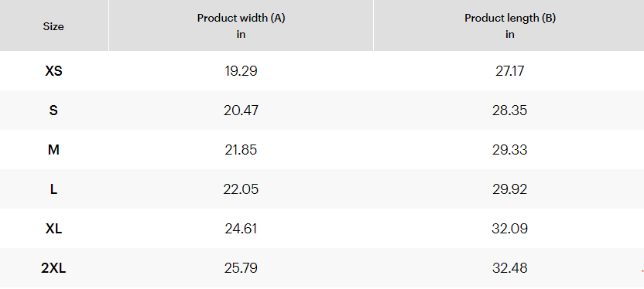Select L width value 22.05
The image size is (644, 289).
coord(241,189)
